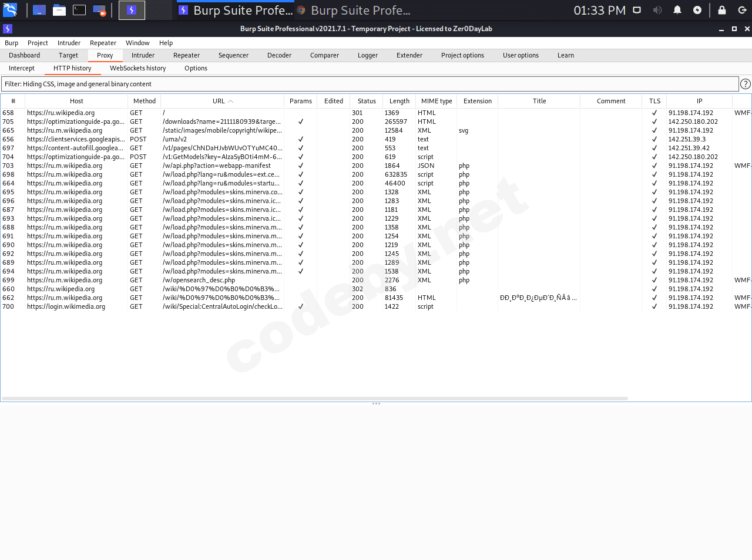Open the Kali dragon applications menu
The height and width of the screenshot is (560, 752).
[10, 10]
